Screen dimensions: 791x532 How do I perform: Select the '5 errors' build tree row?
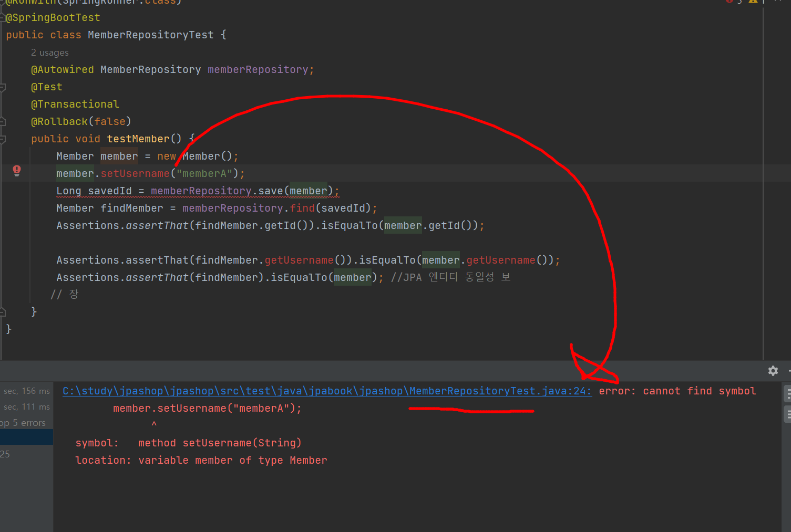(x=26, y=423)
